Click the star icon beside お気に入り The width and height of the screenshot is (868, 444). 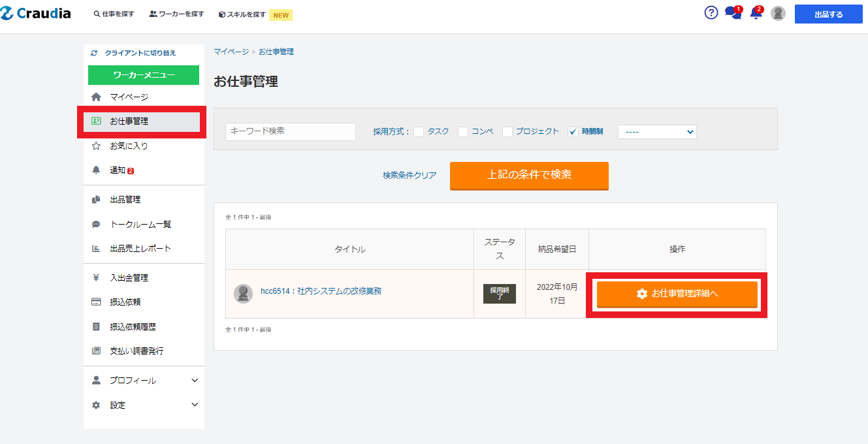tap(96, 146)
